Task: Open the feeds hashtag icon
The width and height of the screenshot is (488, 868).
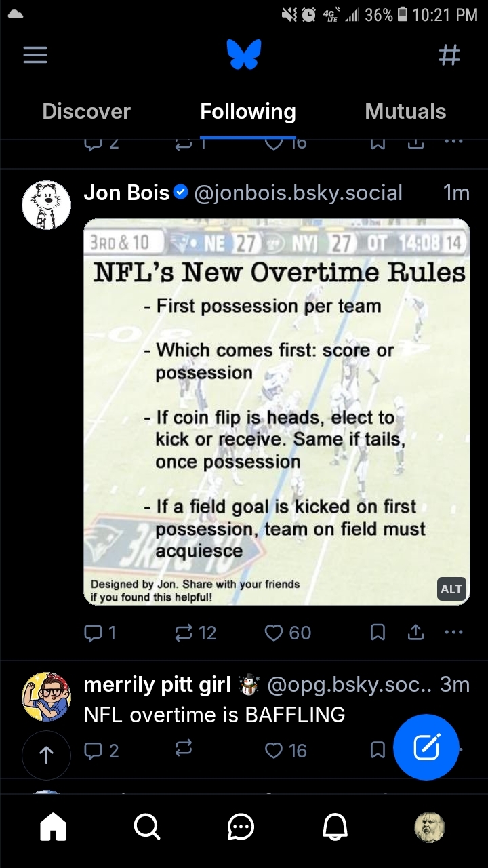Action: [449, 55]
